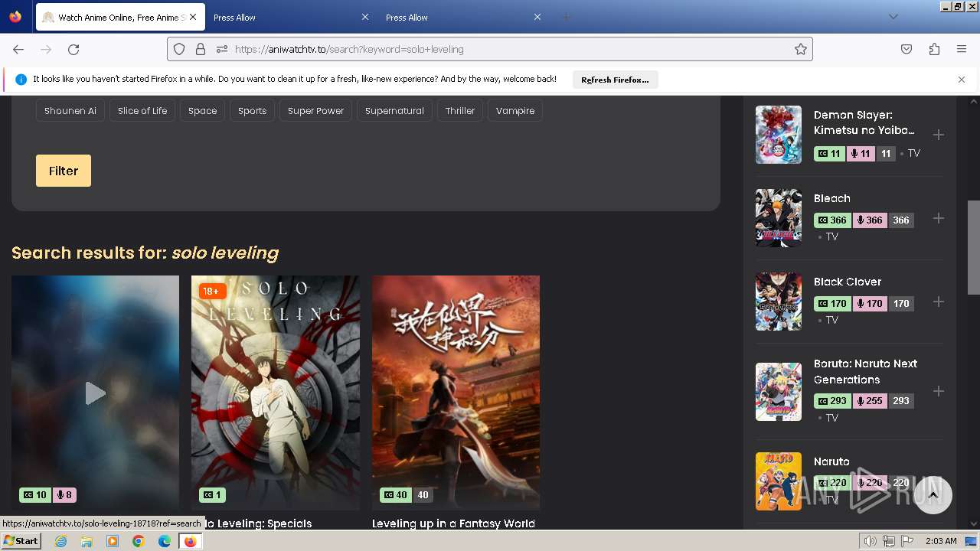Image resolution: width=980 pixels, height=551 pixels.
Task: Open File Explorer from taskbar
Action: [87, 541]
